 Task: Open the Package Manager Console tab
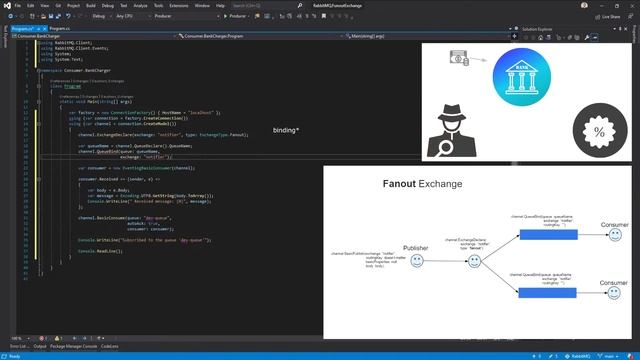pos(73,347)
